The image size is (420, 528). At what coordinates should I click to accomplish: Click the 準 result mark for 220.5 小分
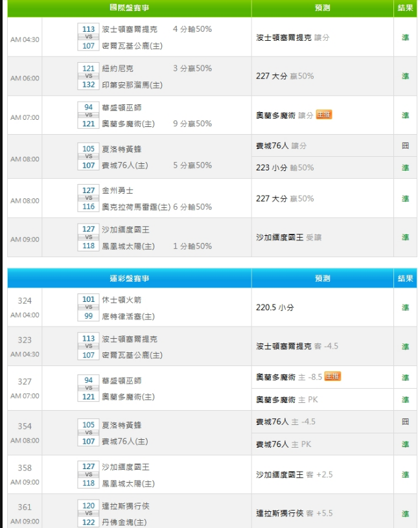(405, 308)
